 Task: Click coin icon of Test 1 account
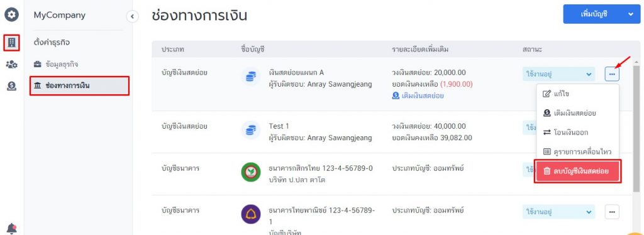click(x=250, y=131)
